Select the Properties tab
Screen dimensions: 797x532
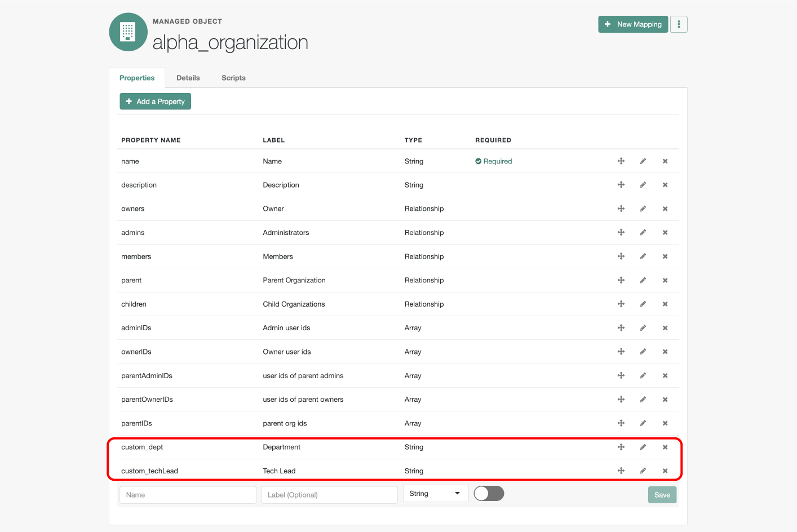coord(137,78)
